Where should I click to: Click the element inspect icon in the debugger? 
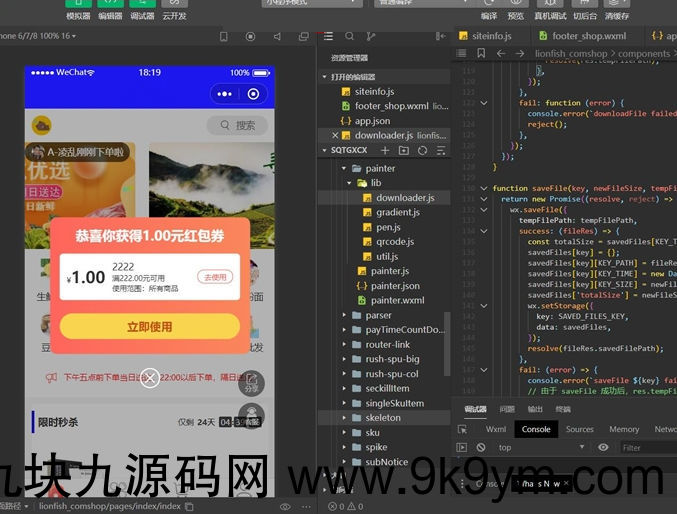(x=462, y=429)
